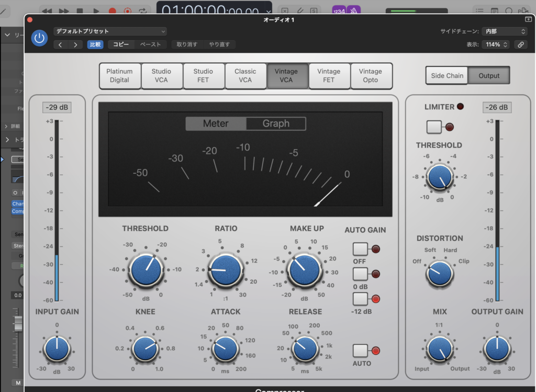Click the Limiter THRESHOLD knob
Viewport: 536px width, 392px height.
[440, 177]
